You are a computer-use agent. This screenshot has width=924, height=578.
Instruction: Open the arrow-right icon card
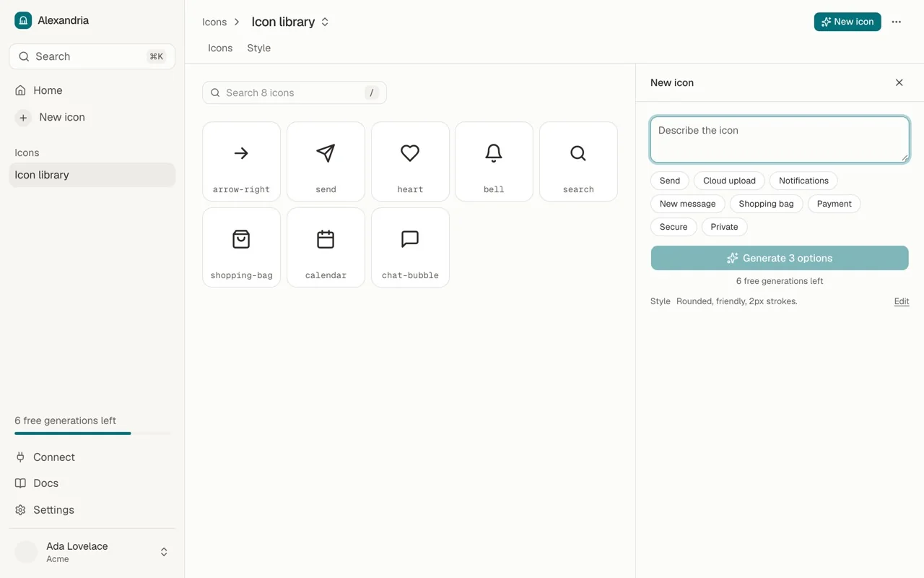241,161
